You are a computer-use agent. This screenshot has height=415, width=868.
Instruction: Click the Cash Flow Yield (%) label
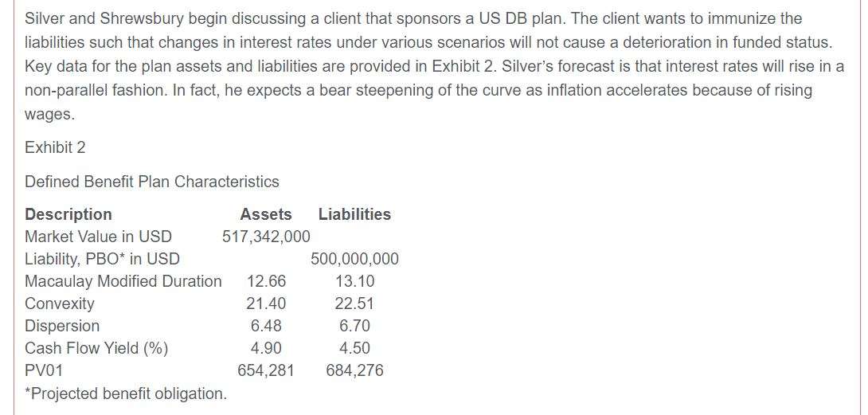[x=96, y=348]
